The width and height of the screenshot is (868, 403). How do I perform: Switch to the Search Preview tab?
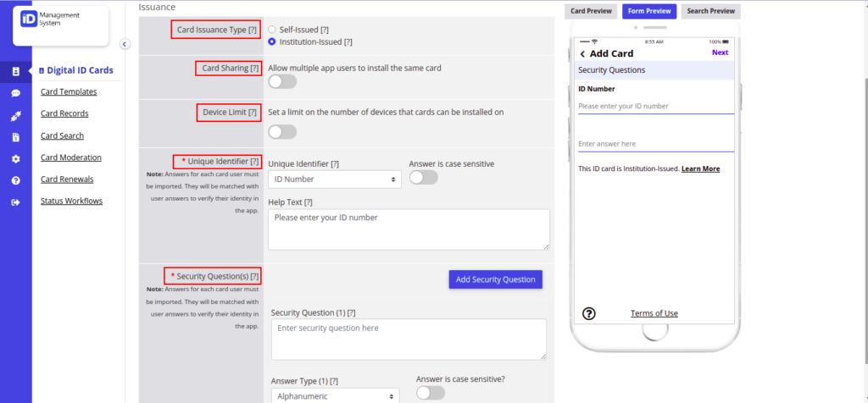tap(710, 11)
